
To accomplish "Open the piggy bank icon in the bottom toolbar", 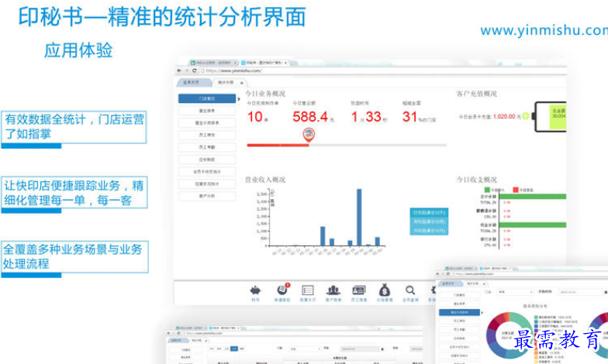I will click(x=255, y=290).
